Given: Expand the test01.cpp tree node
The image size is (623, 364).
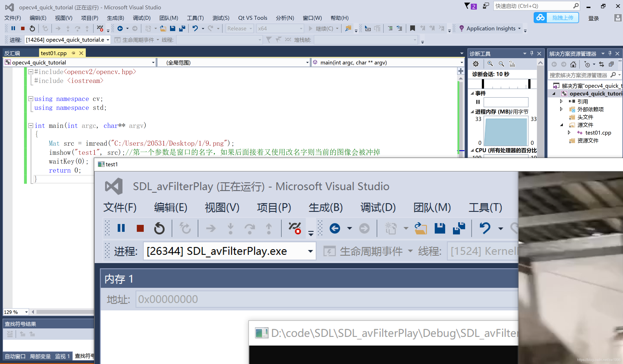Looking at the screenshot, I should click(x=569, y=133).
